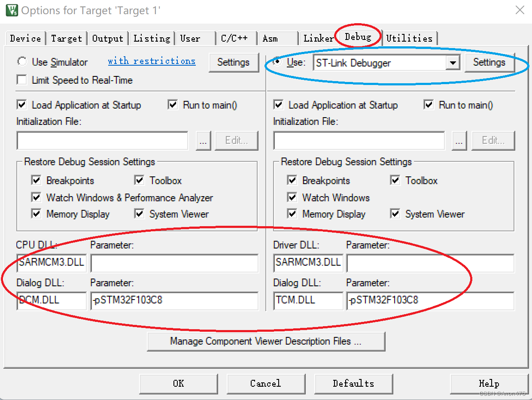Click the DCM.DLL Dialog DLL field
Image resolution: width=532 pixels, height=400 pixels.
[52, 301]
